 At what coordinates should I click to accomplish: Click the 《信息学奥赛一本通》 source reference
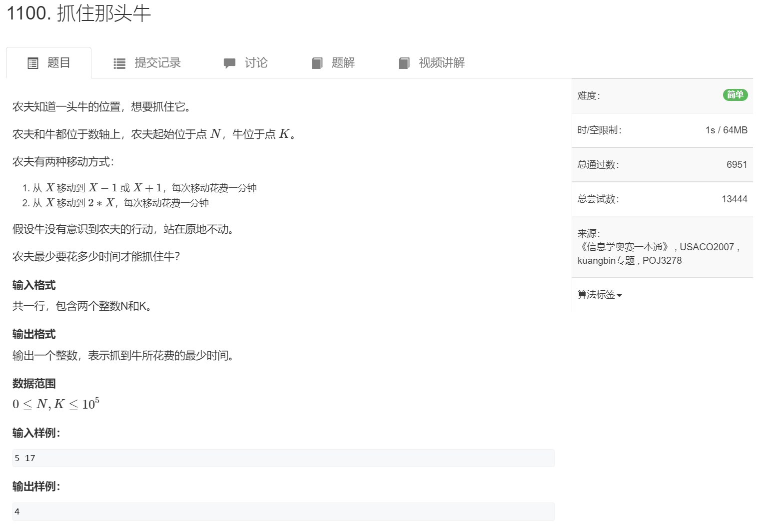tap(625, 247)
